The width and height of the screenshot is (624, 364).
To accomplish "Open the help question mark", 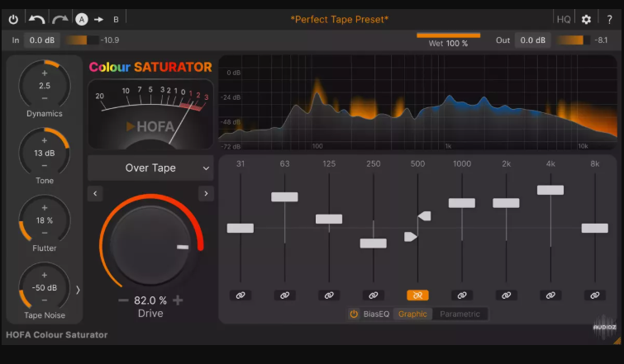I will pos(609,20).
